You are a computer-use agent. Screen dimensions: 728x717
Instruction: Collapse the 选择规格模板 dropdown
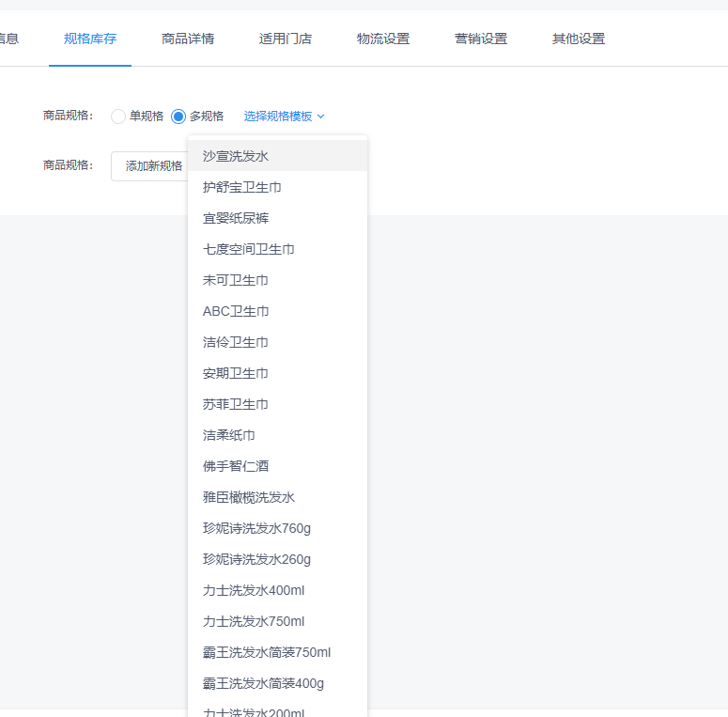(x=284, y=117)
